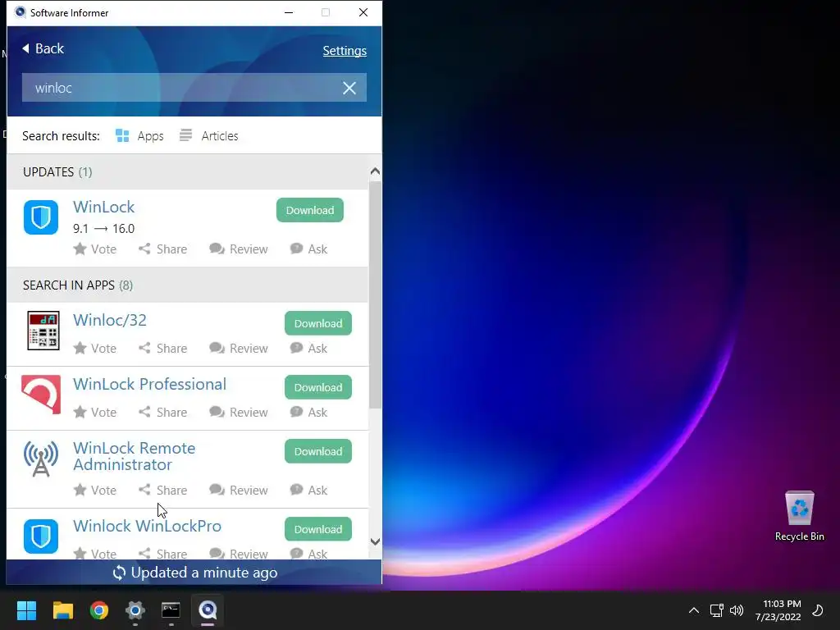Ask about Winloc/32
Viewport: 840px width, 630px height.
(x=308, y=348)
